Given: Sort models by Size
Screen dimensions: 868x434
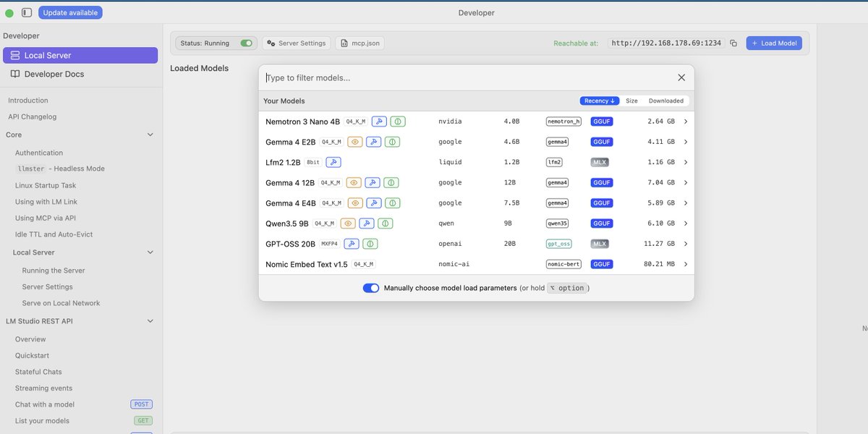Looking at the screenshot, I should pos(631,101).
